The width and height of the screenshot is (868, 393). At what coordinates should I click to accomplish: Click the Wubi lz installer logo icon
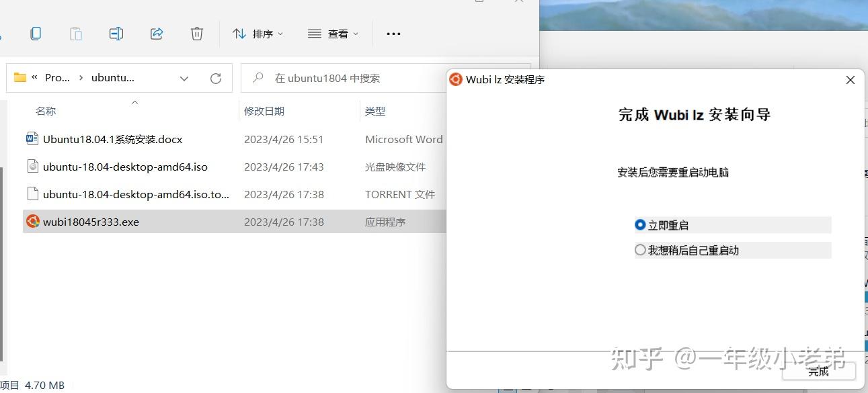pos(455,79)
